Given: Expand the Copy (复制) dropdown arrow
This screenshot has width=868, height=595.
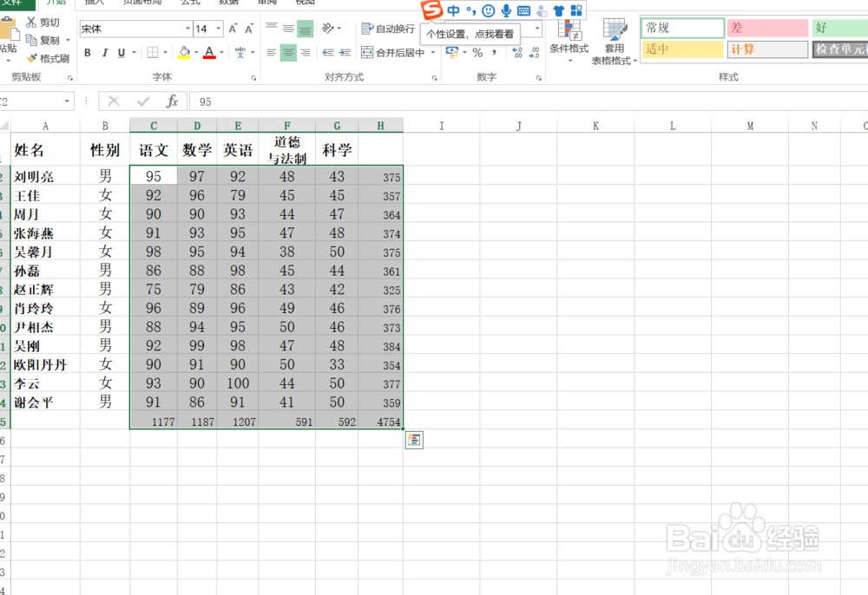Looking at the screenshot, I should click(x=68, y=40).
